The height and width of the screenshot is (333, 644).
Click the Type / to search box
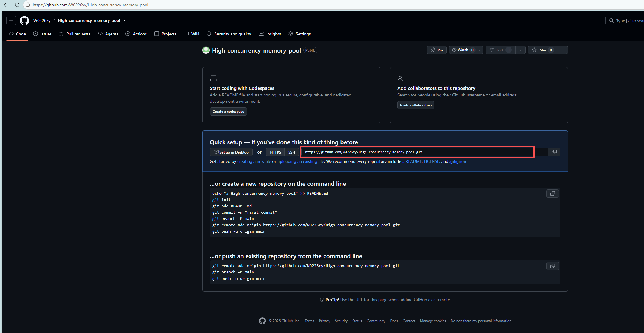tap(625, 20)
